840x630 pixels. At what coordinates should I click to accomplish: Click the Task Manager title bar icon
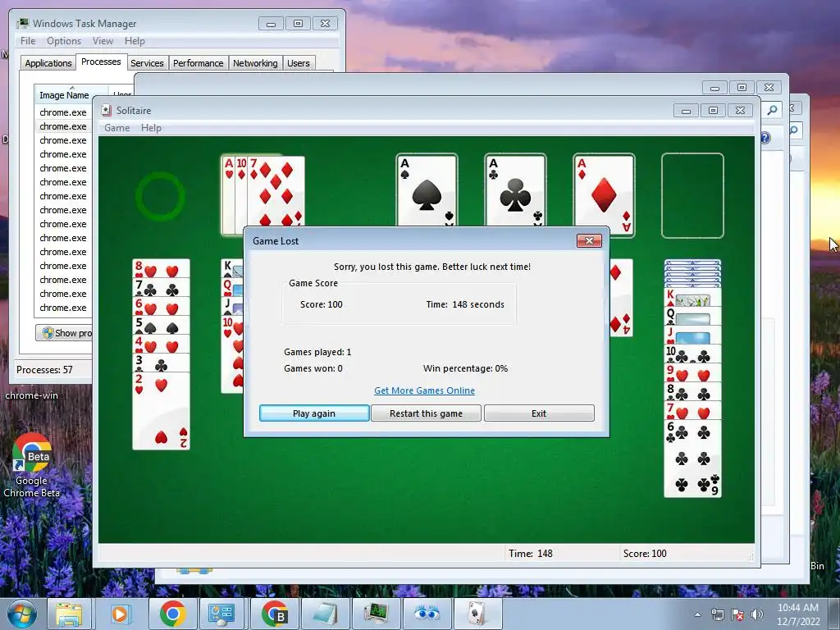(22, 24)
